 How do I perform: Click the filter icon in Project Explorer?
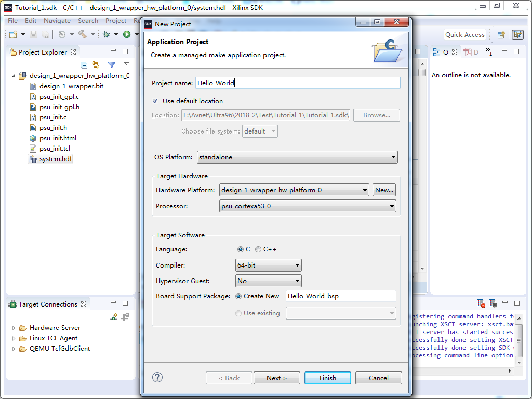(x=112, y=64)
